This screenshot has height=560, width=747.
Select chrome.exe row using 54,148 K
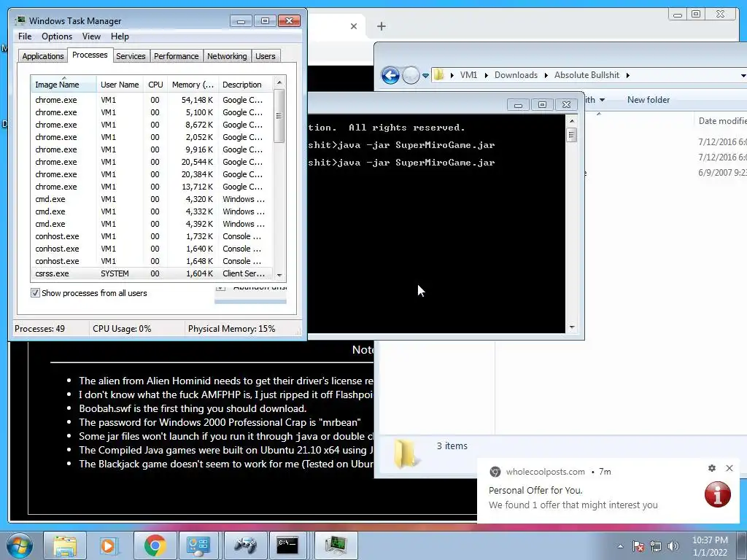click(x=152, y=100)
